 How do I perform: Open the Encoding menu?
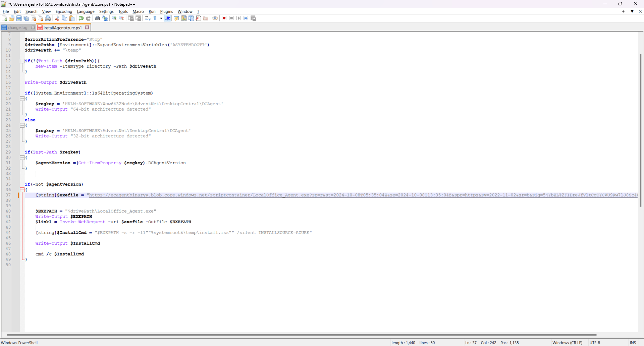[64, 11]
